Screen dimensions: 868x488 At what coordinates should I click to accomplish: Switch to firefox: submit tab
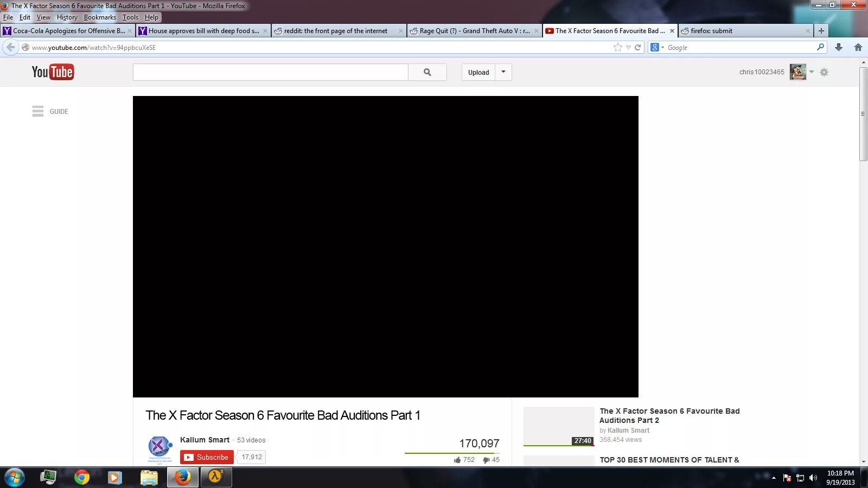tap(746, 31)
